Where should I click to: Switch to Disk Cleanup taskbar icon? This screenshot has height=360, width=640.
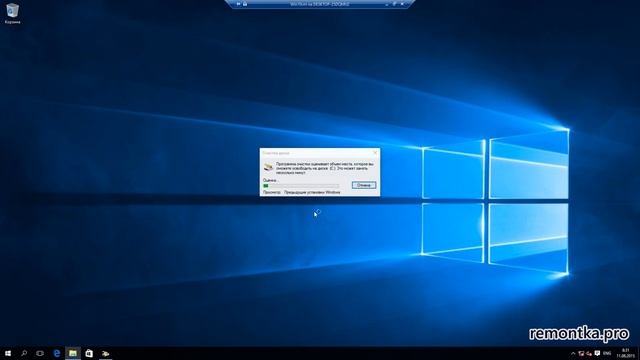[x=105, y=353]
